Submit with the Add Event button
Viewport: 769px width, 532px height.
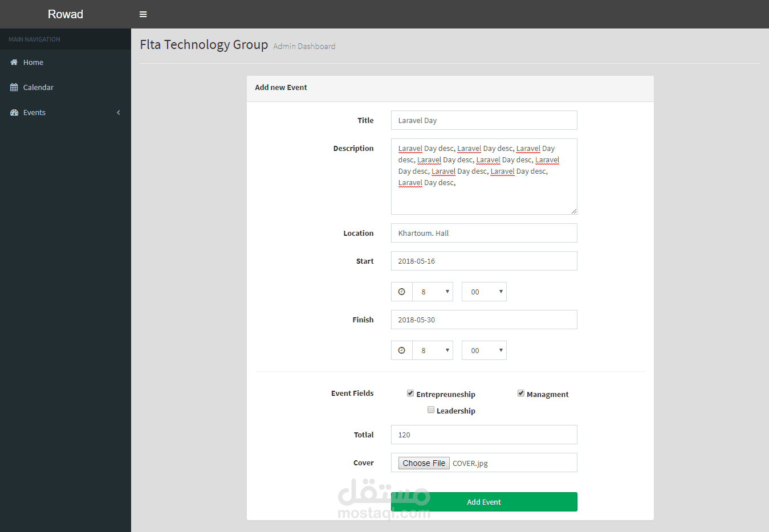pyautogui.click(x=484, y=502)
